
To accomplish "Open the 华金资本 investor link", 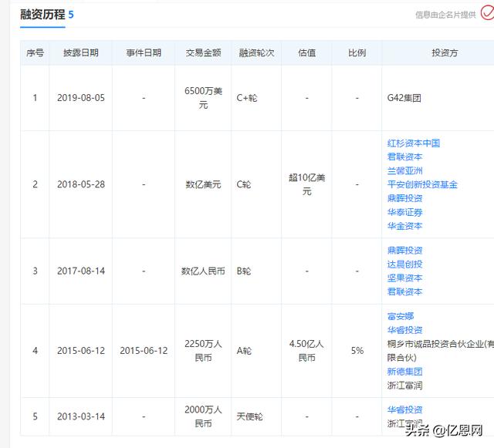I will [x=404, y=226].
